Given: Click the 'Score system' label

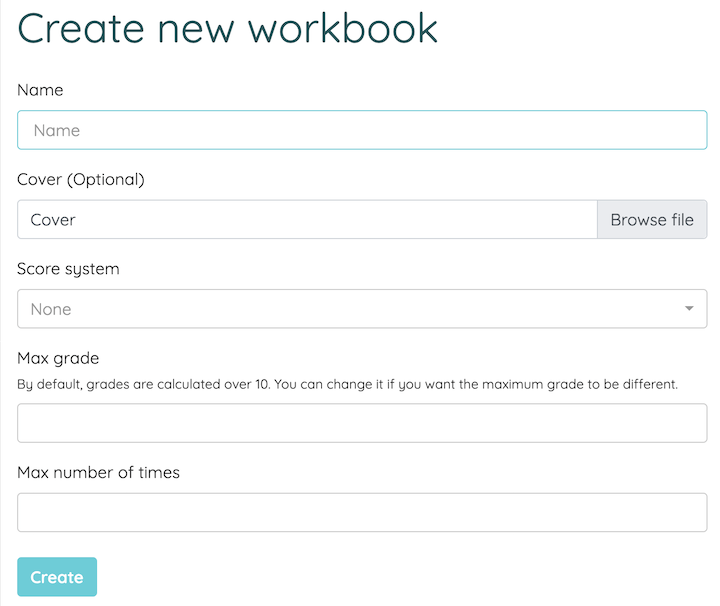Looking at the screenshot, I should [68, 269].
